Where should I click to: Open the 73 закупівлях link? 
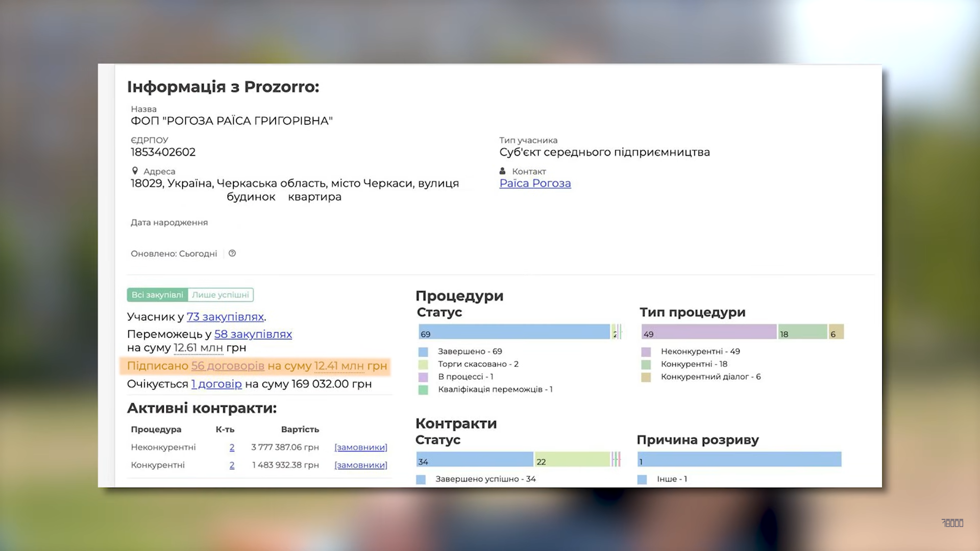pos(225,317)
